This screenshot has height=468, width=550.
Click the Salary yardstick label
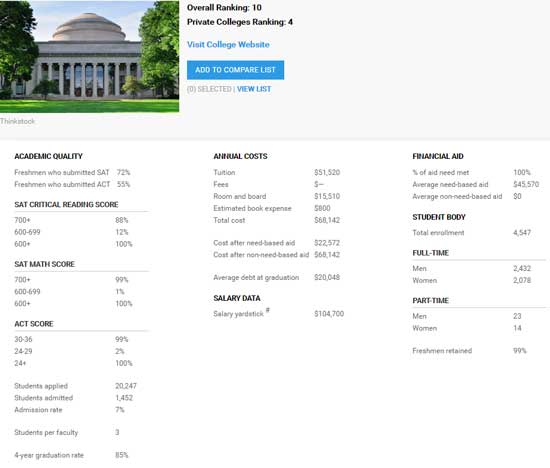238,314
